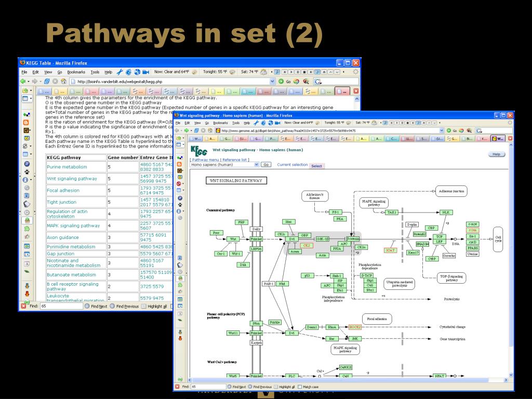Image resolution: width=532 pixels, height=399 pixels.
Task: Click video camera icon in KEGG Table toolbar
Action: click(146, 72)
